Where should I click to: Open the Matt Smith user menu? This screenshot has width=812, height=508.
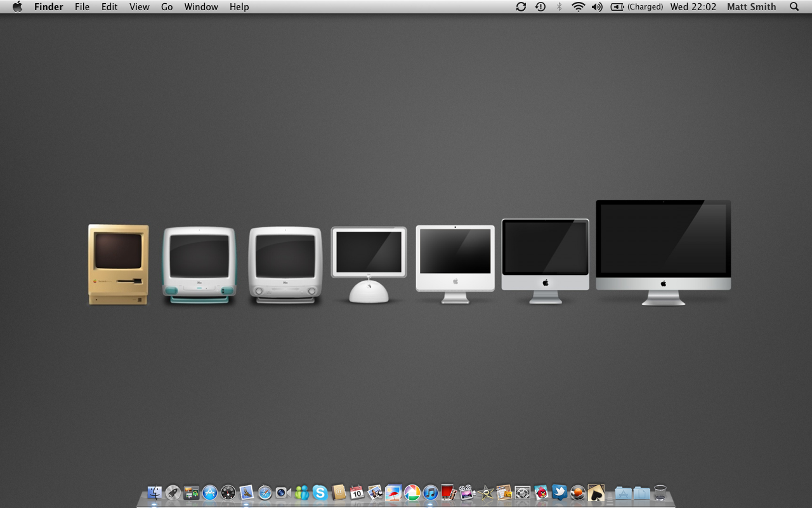[752, 7]
